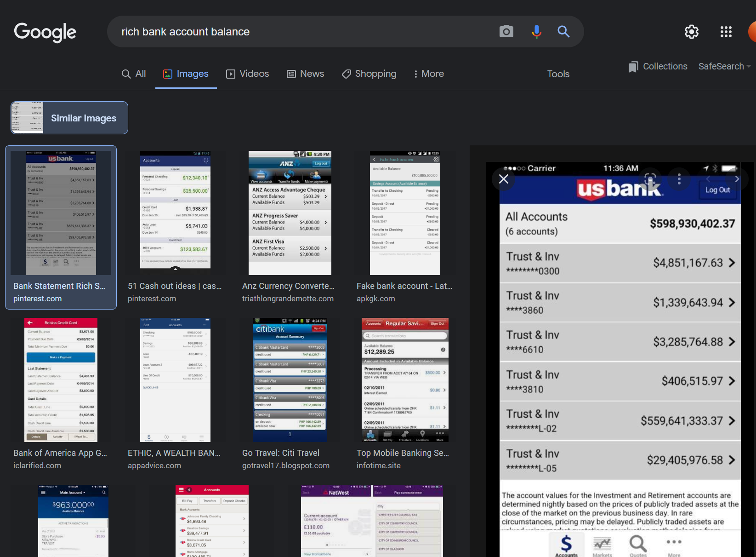Click the 'Anz Currency Converte...' result title
756x557 pixels.
click(x=288, y=286)
